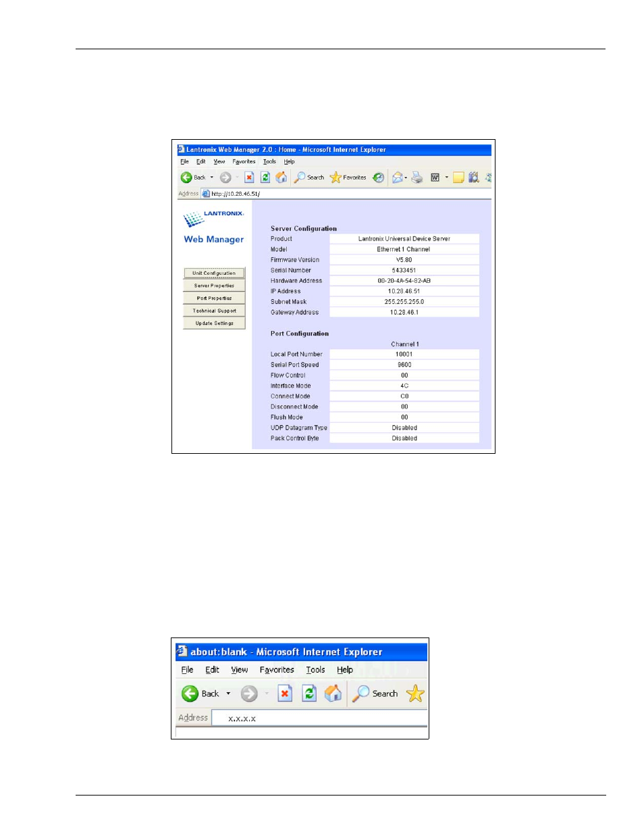Select the UDP Datagram Type Disabled value

404,428
